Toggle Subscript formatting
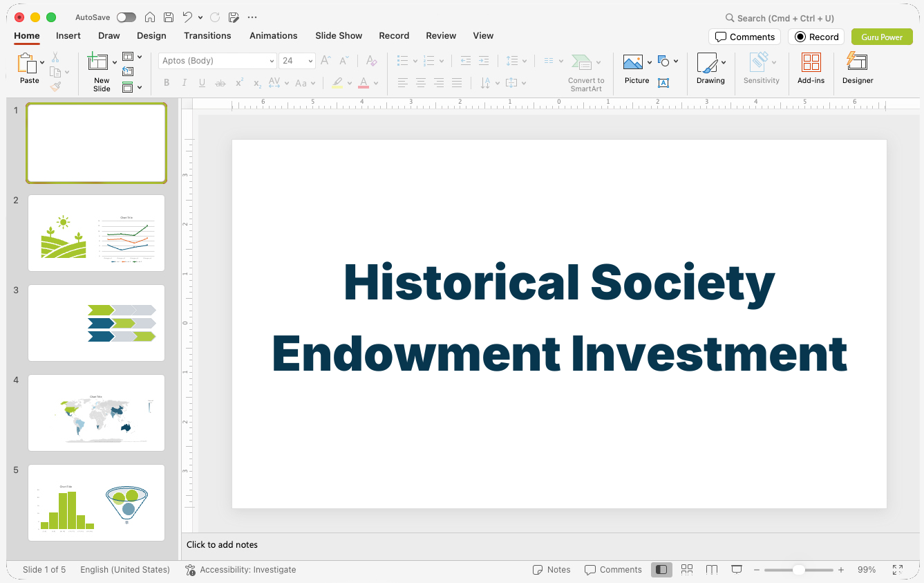This screenshot has width=924, height=583. point(257,83)
